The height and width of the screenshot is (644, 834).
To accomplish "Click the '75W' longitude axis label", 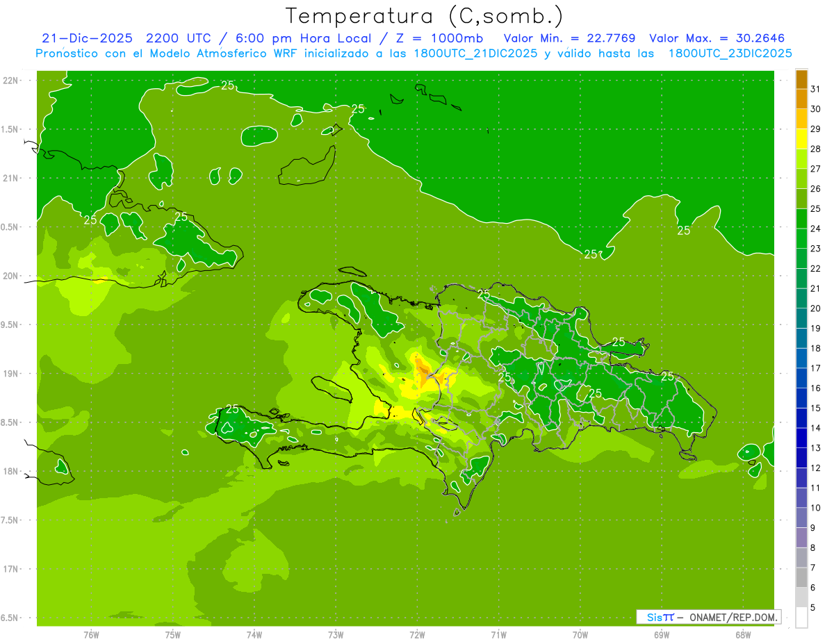I will tap(172, 635).
